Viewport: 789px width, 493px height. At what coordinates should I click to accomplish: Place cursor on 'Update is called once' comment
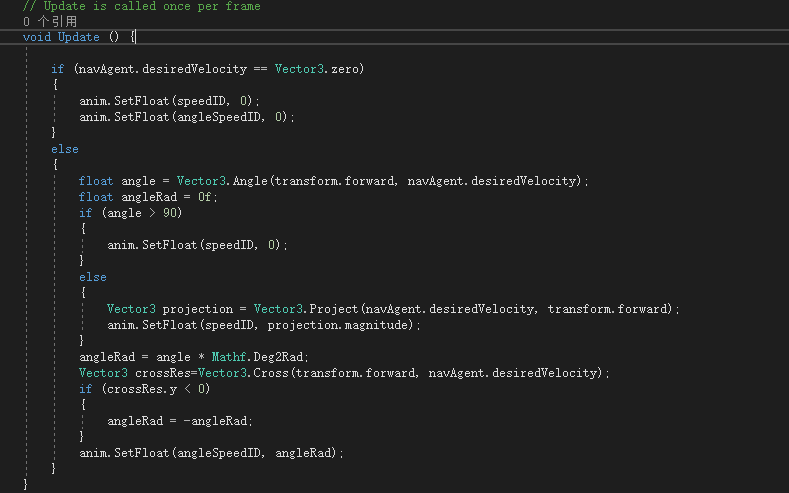(x=117, y=6)
